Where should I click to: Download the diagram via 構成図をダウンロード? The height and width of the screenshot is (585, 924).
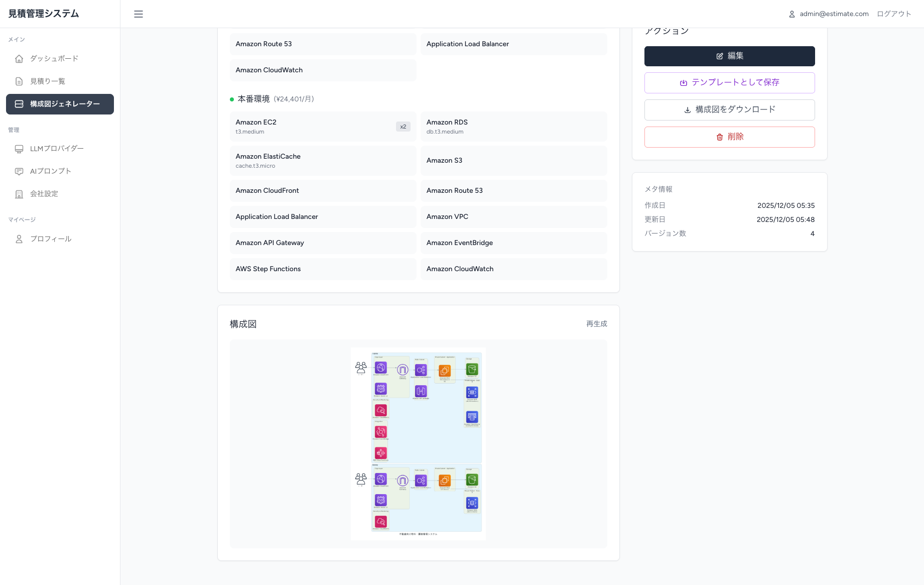pyautogui.click(x=729, y=110)
